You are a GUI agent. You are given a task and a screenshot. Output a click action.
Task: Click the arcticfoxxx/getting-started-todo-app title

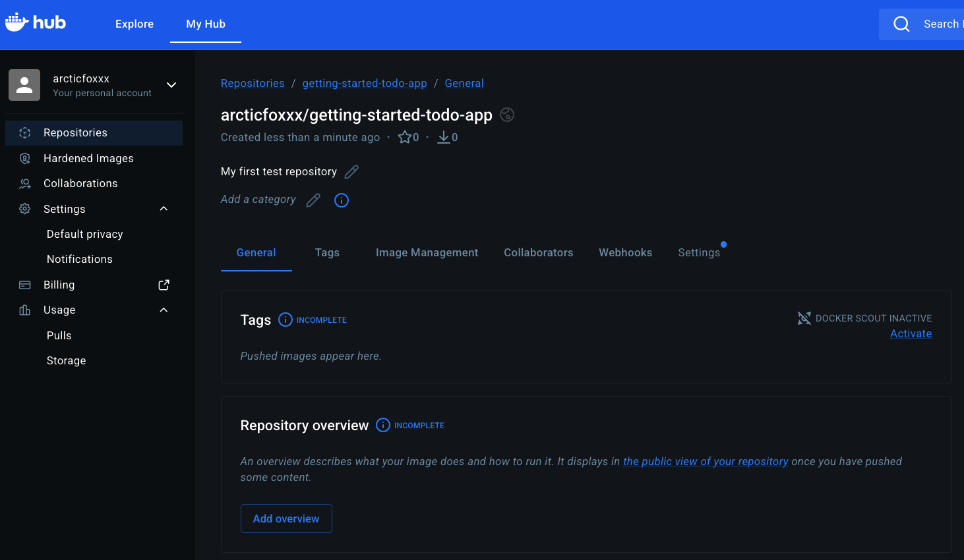[357, 115]
